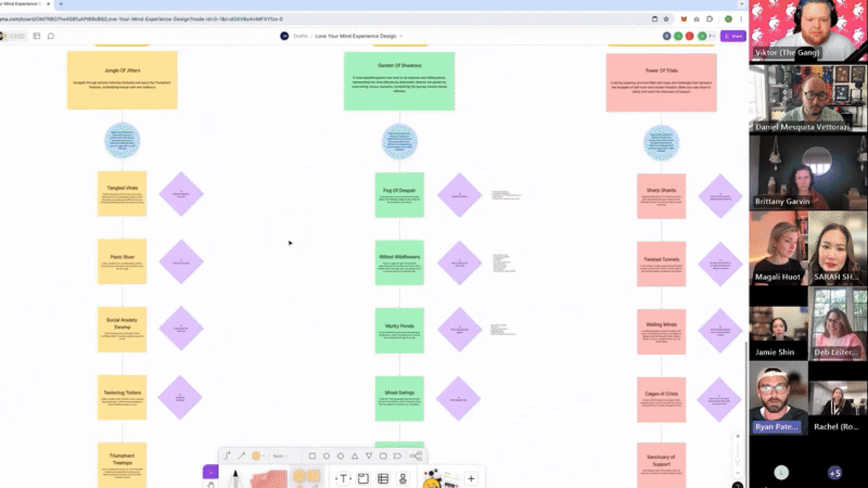Select the Stamp tool icon
This screenshot has height=488, width=868.
[x=403, y=479]
